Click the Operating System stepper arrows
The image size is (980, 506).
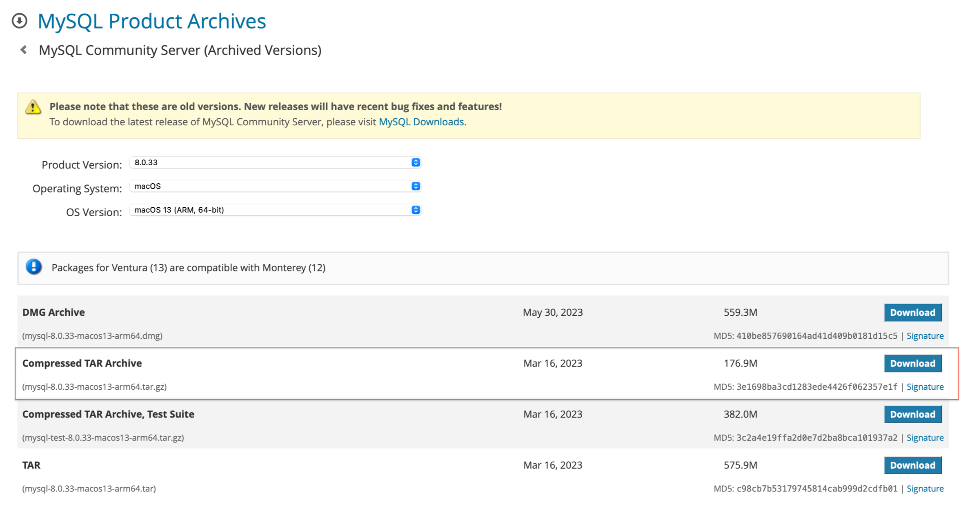416,186
